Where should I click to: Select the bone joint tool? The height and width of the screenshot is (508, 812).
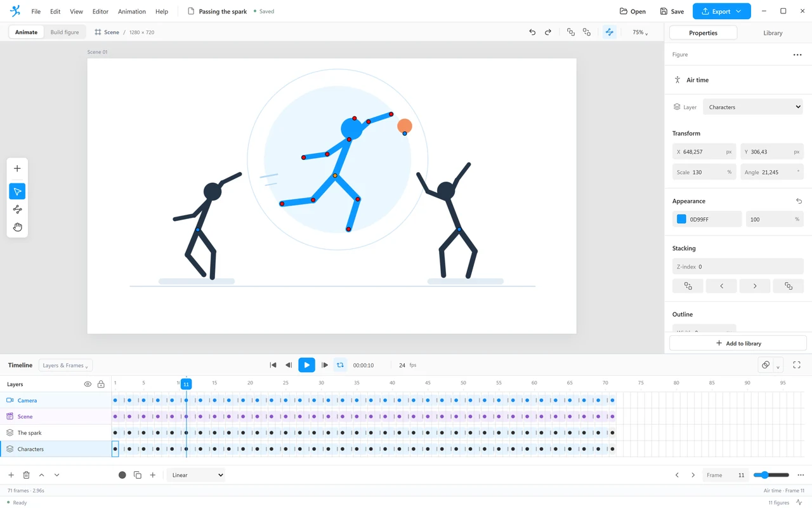(x=17, y=209)
